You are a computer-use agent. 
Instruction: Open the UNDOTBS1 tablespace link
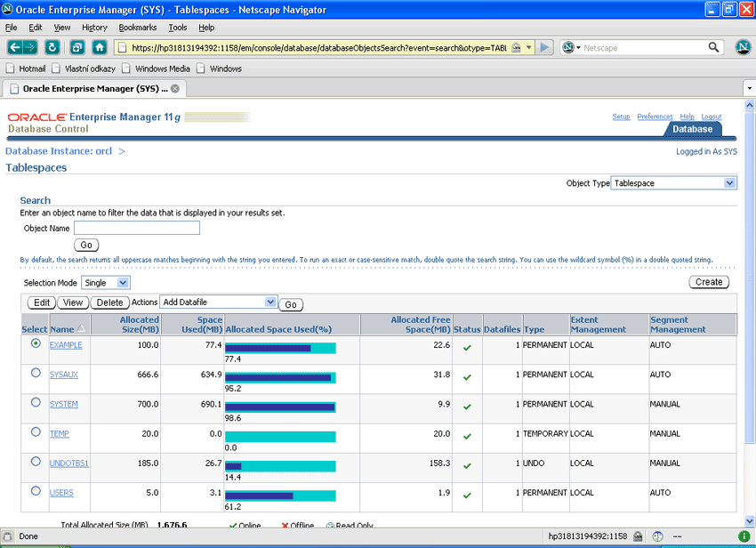click(68, 463)
